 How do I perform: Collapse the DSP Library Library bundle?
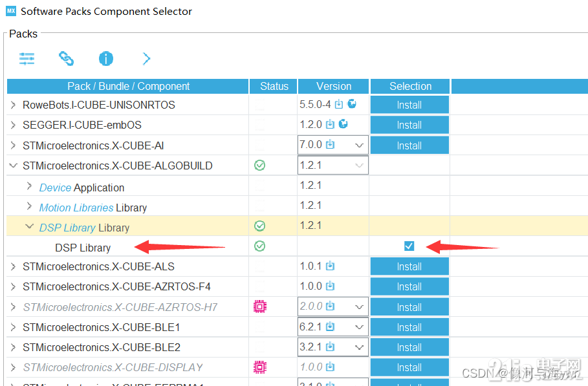coord(29,226)
